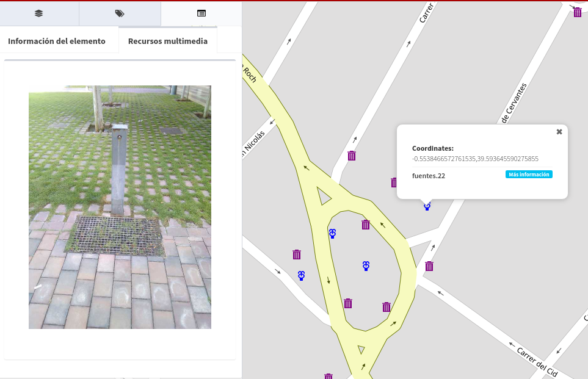This screenshot has height=379, width=588.
Task: Click fountain marker beneath the popup pointer
Action: tap(427, 207)
